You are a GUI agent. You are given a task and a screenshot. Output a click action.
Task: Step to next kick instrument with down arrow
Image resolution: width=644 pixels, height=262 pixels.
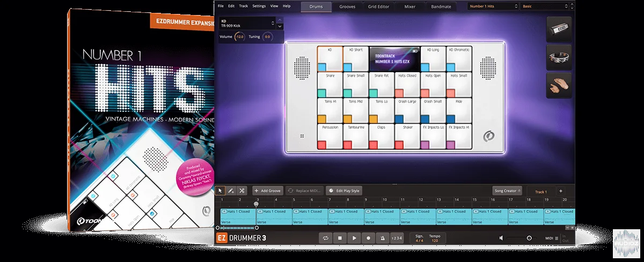(x=279, y=26)
